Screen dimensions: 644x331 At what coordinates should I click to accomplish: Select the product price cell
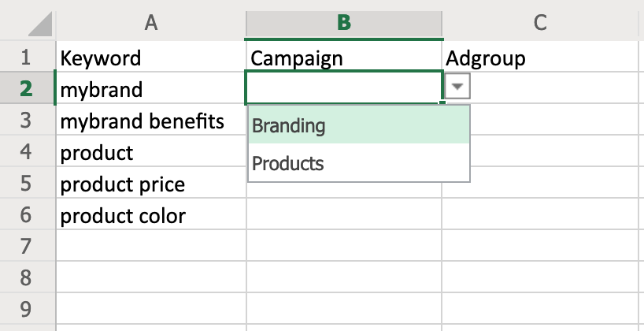[x=151, y=184]
